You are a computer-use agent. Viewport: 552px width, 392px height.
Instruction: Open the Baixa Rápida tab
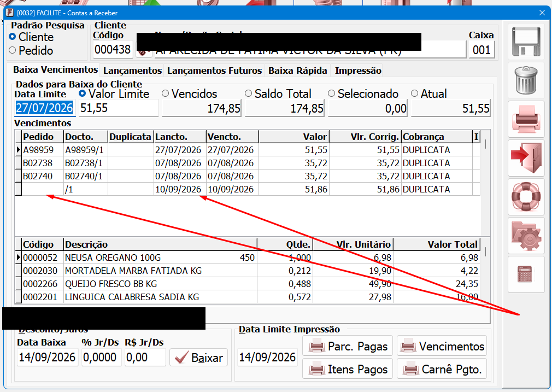tap(297, 71)
